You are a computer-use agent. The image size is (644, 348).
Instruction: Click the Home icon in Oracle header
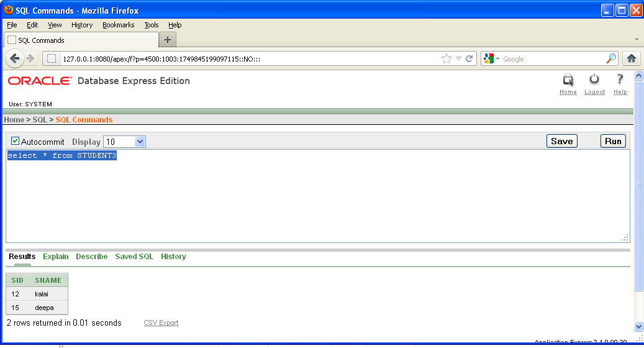[x=568, y=80]
